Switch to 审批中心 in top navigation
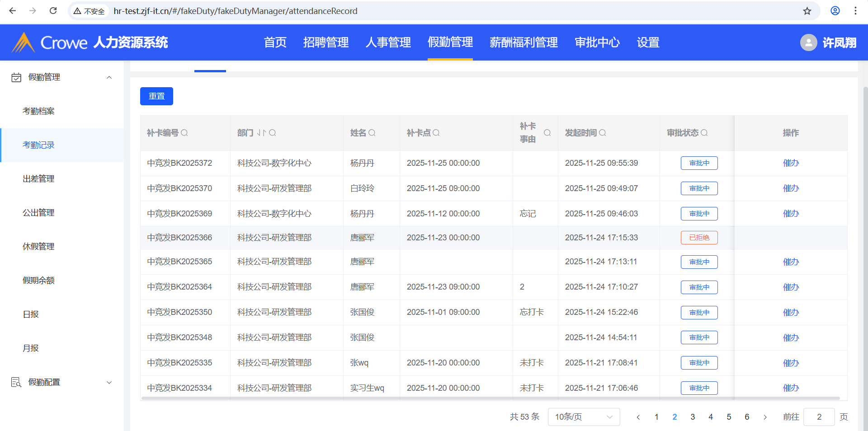The height and width of the screenshot is (431, 868). point(597,42)
